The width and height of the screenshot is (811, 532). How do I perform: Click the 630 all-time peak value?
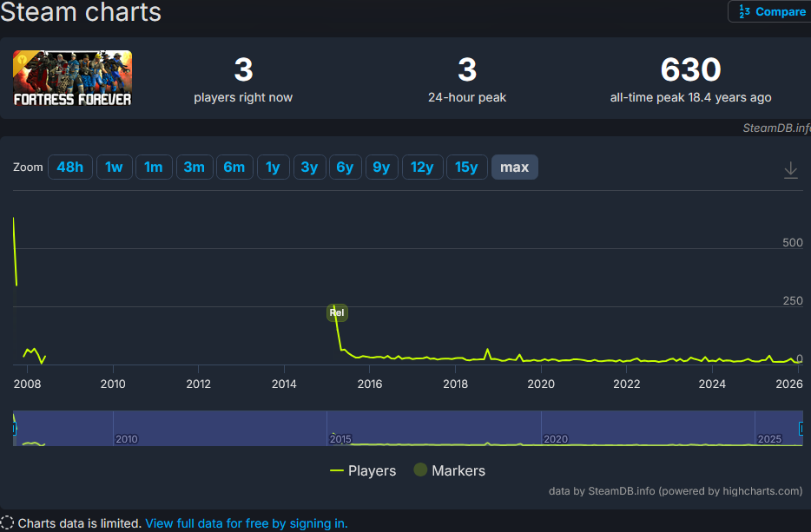coord(690,69)
